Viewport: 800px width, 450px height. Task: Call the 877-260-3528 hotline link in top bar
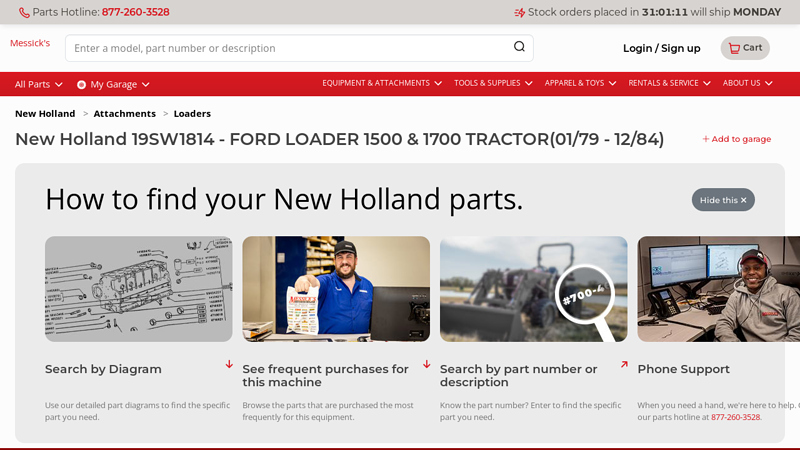coord(135,12)
